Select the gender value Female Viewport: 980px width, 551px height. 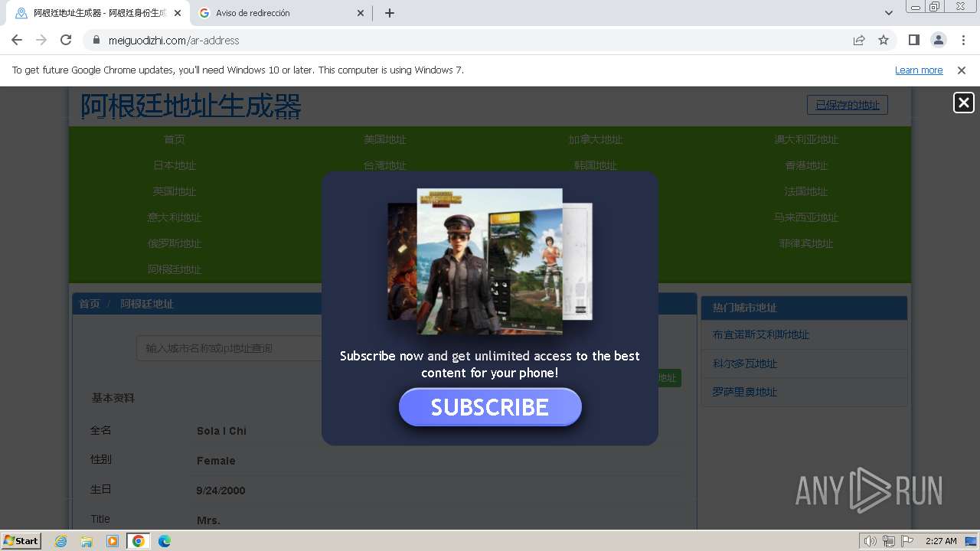216,461
